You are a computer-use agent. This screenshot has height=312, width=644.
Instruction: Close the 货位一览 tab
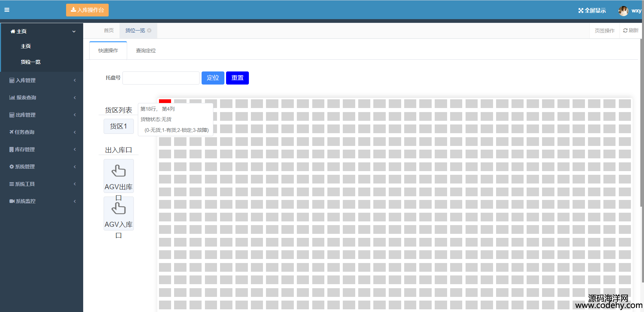[x=149, y=31]
